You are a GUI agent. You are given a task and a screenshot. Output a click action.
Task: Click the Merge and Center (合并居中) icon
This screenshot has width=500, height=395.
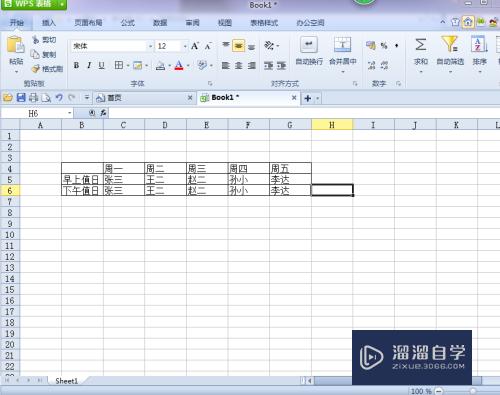point(343,45)
